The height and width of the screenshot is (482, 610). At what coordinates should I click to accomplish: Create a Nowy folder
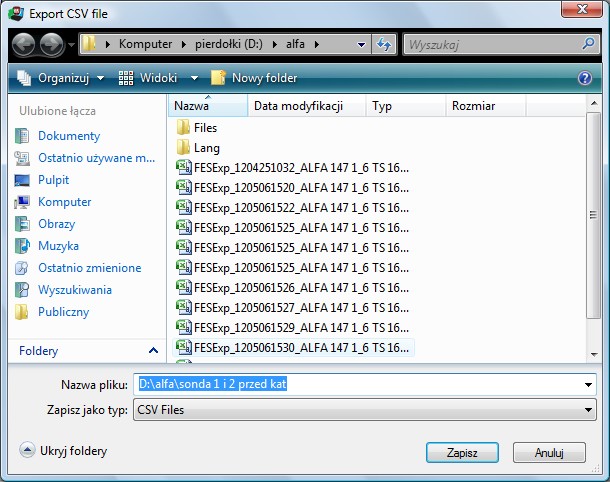coord(254,78)
